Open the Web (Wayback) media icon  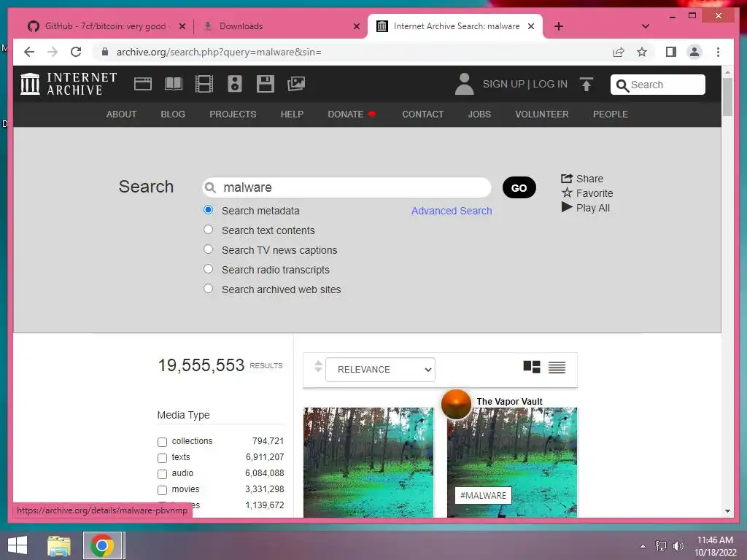tap(142, 84)
